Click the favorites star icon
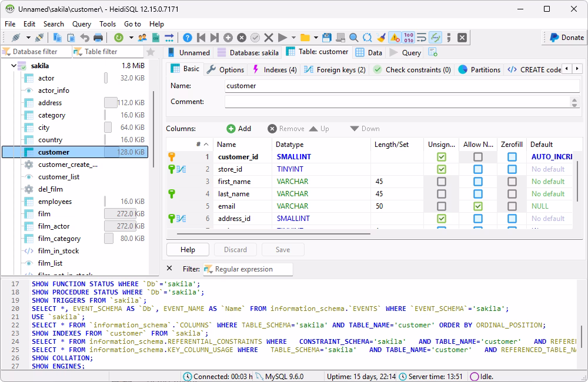 (x=151, y=52)
